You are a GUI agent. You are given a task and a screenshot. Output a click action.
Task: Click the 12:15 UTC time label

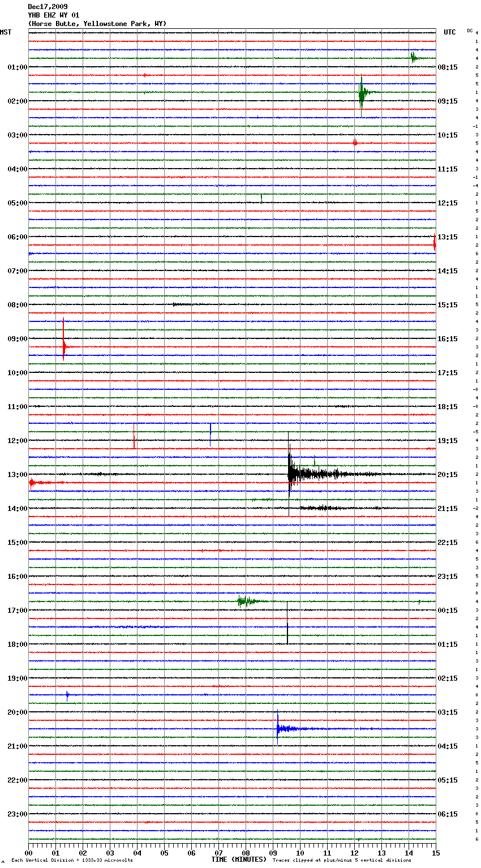[448, 203]
